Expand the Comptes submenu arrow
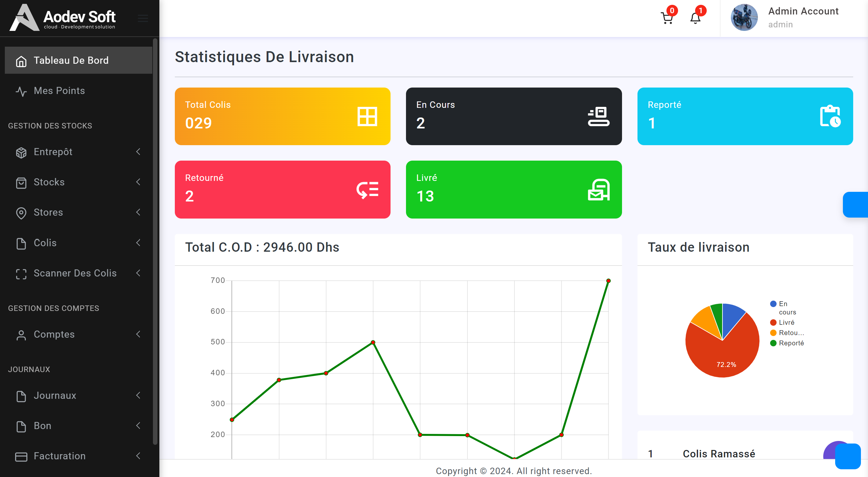The width and height of the screenshot is (868, 477). pyautogui.click(x=138, y=334)
